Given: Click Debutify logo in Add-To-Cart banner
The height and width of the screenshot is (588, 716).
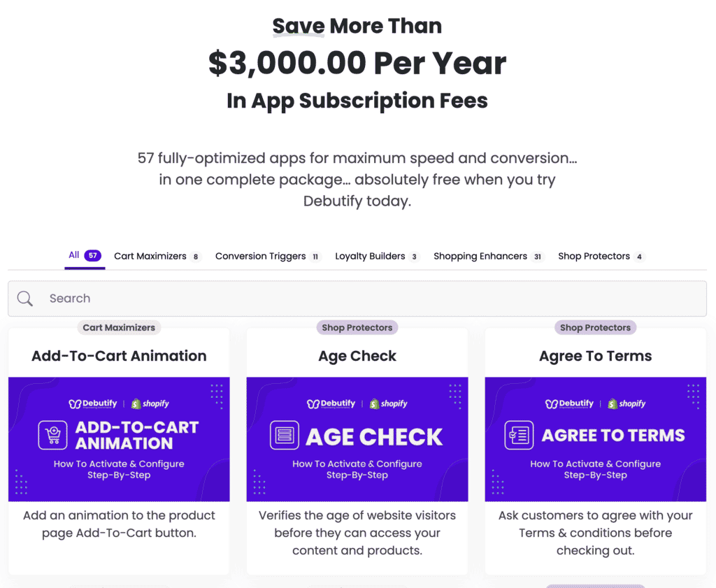Looking at the screenshot, I should [x=93, y=403].
